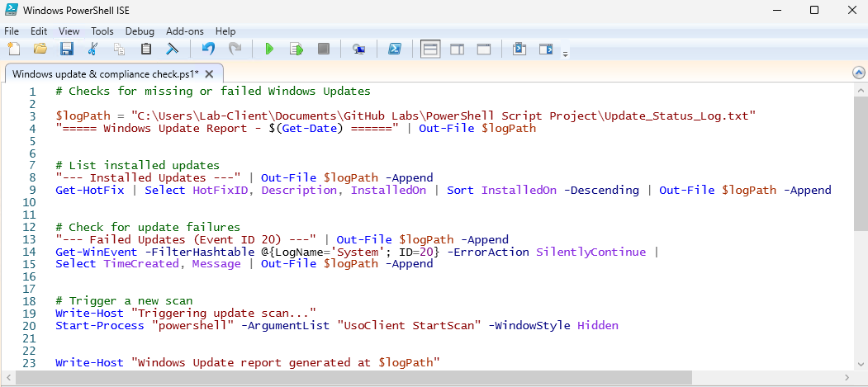Run script with the green play icon
868x387 pixels.
(269, 49)
